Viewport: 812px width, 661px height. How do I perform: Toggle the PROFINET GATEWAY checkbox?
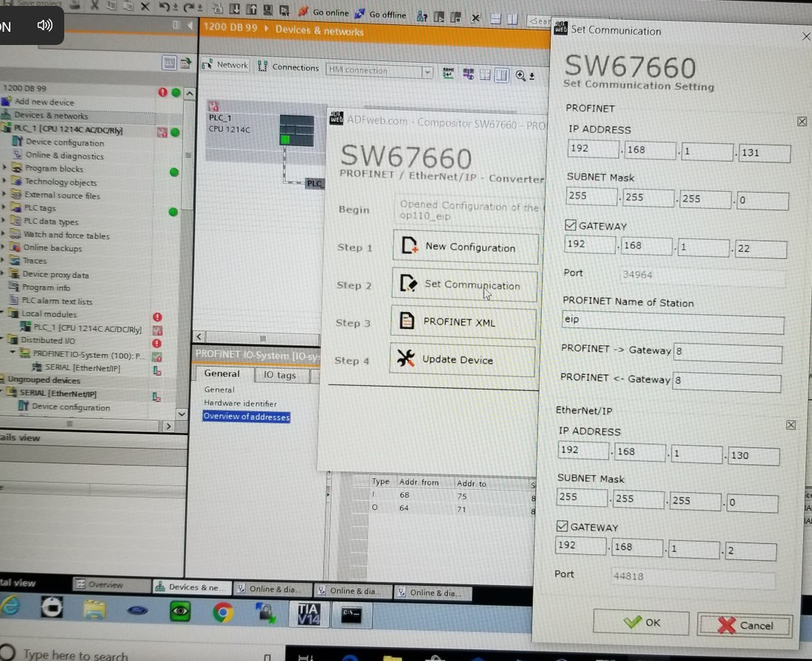tap(570, 225)
